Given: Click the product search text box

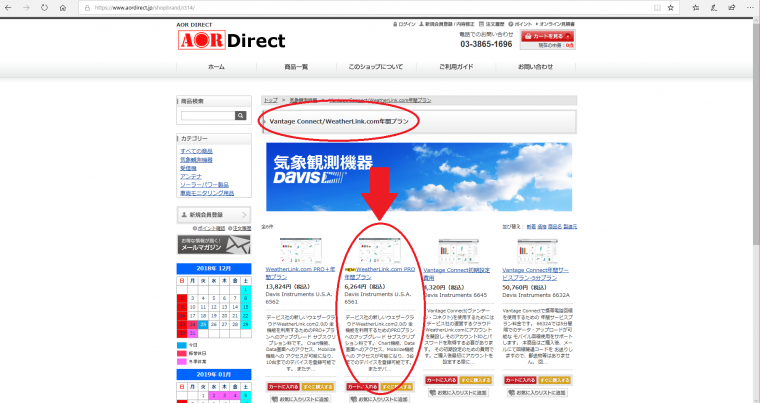Looking at the screenshot, I should (x=208, y=115).
